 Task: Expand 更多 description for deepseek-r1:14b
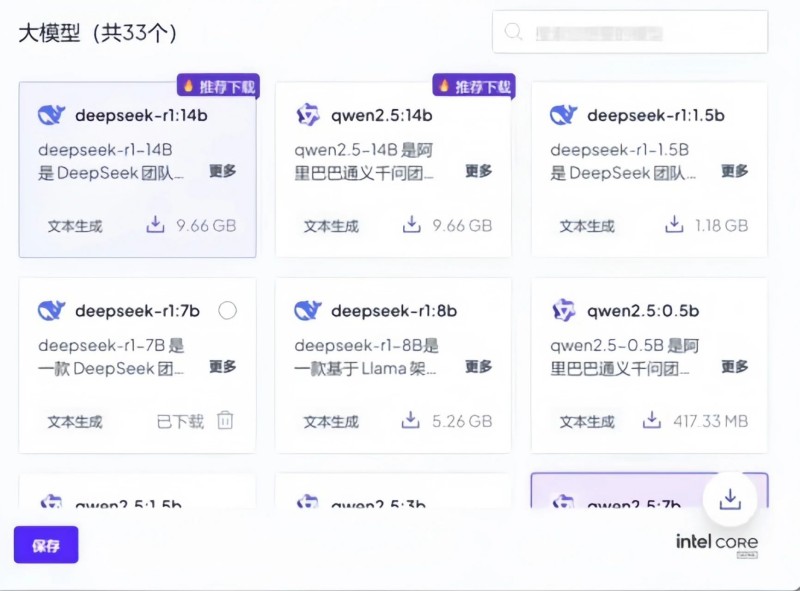[222, 171]
